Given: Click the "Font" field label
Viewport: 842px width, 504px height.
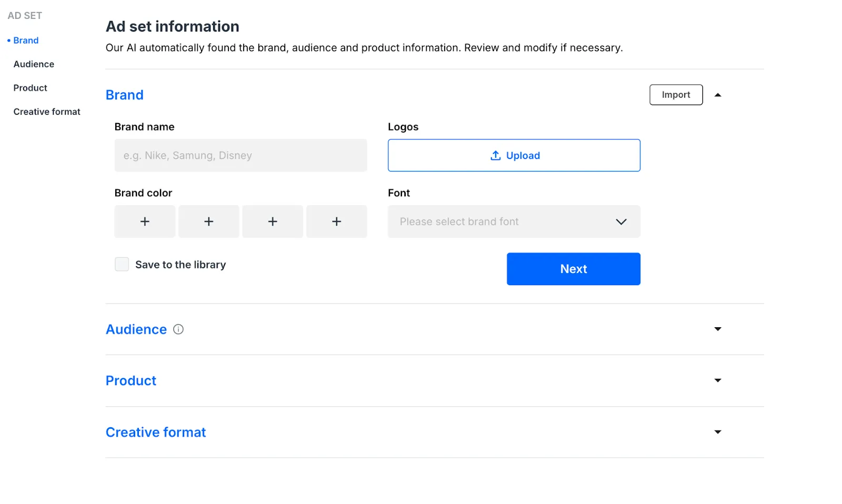Looking at the screenshot, I should (399, 193).
